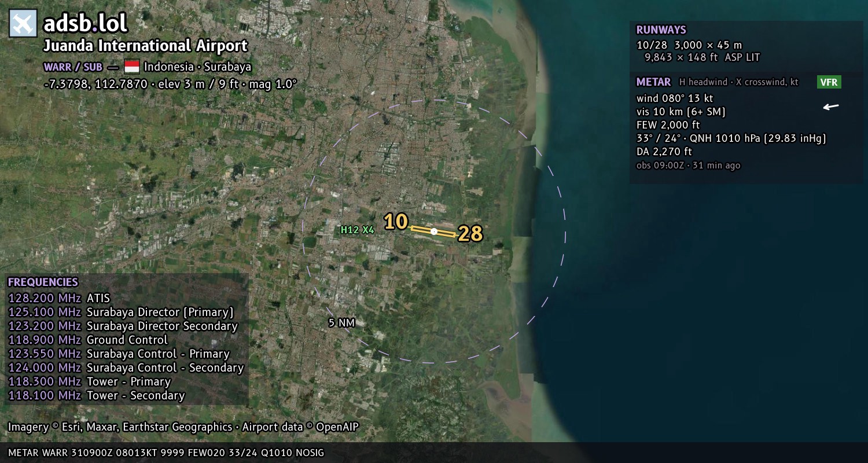The image size is (868, 463).
Task: Click the Indonesia flag icon
Action: click(132, 67)
